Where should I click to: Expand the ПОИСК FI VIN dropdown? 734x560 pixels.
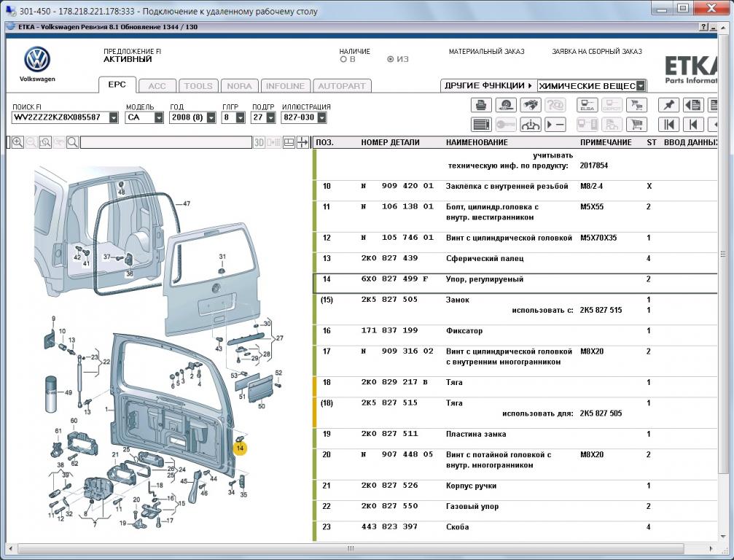tap(114, 117)
